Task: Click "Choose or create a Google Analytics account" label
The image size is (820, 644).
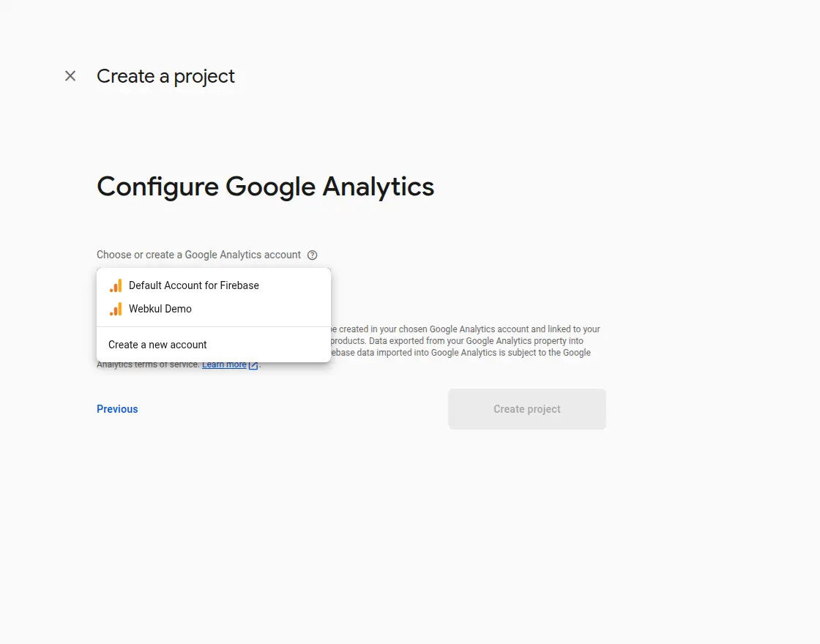Action: coord(198,255)
